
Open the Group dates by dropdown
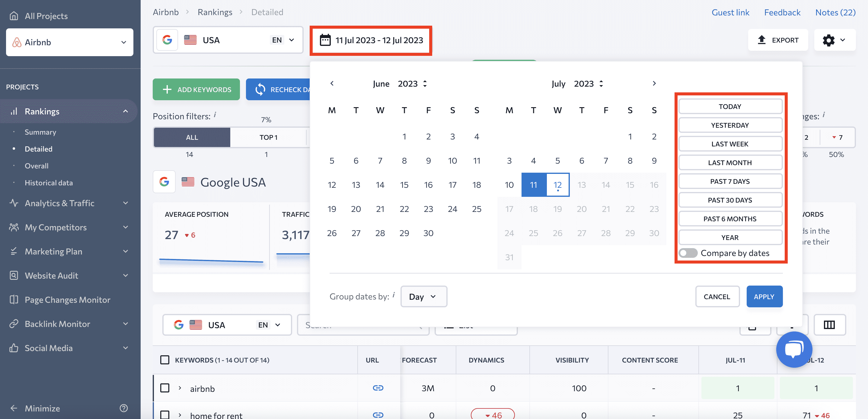coord(422,296)
